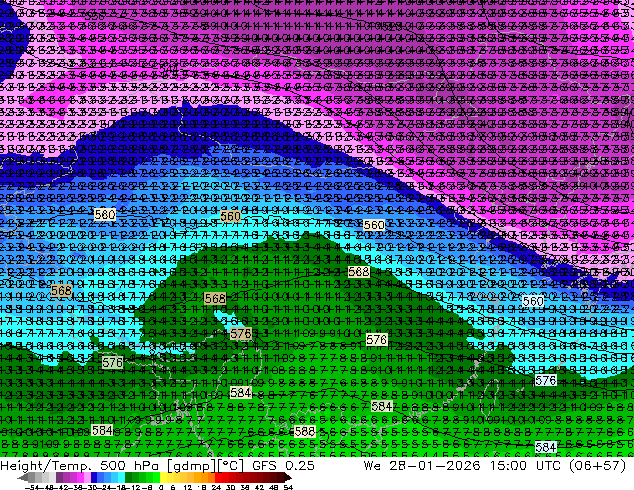Click the '[gdmp]' unit label in the title
The width and height of the screenshot is (634, 490).
pyautogui.click(x=192, y=466)
